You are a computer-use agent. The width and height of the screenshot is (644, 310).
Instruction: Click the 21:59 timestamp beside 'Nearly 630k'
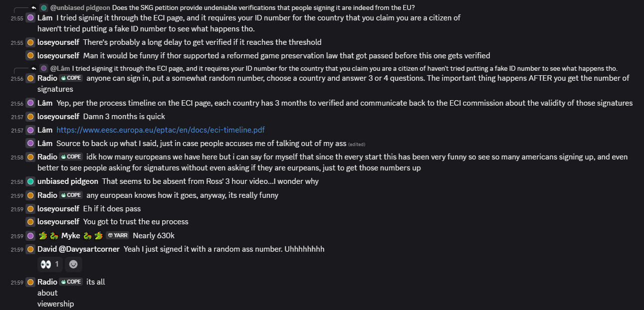coord(17,236)
